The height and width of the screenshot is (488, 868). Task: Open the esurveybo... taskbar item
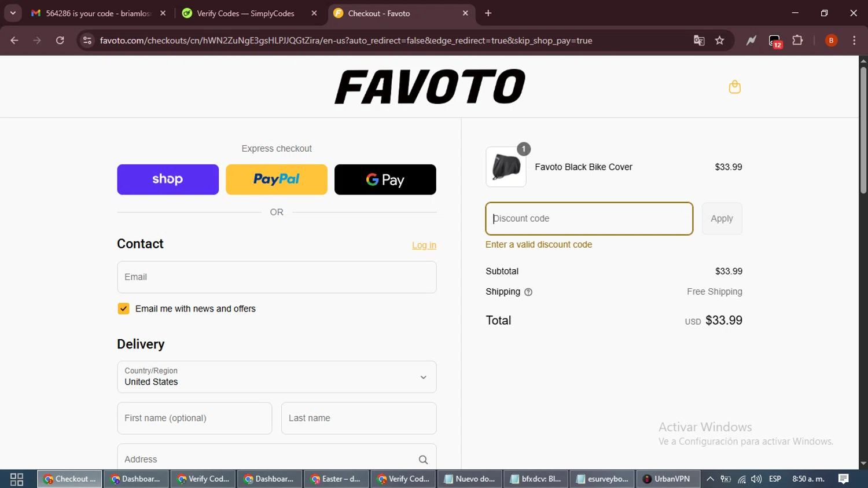[x=602, y=479]
